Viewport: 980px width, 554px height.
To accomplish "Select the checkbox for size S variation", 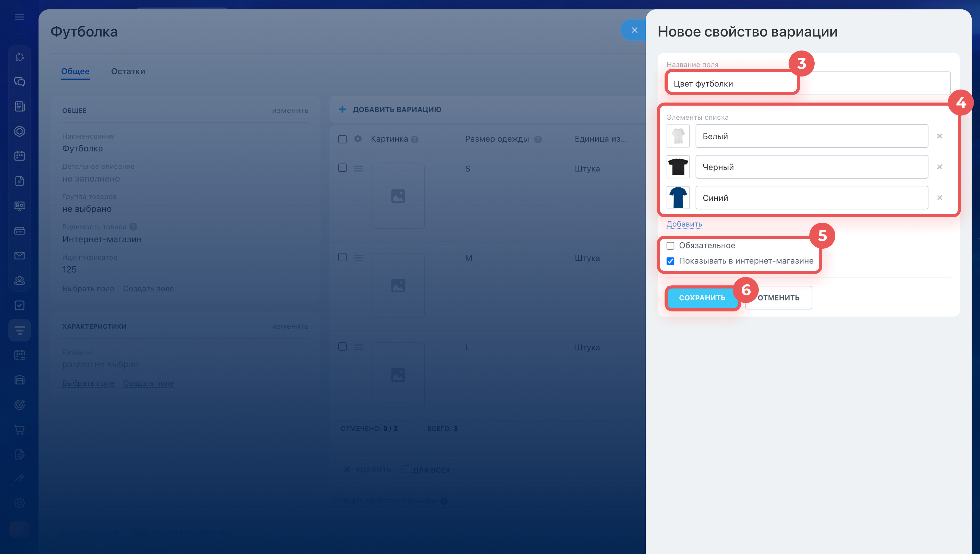I will pyautogui.click(x=342, y=168).
